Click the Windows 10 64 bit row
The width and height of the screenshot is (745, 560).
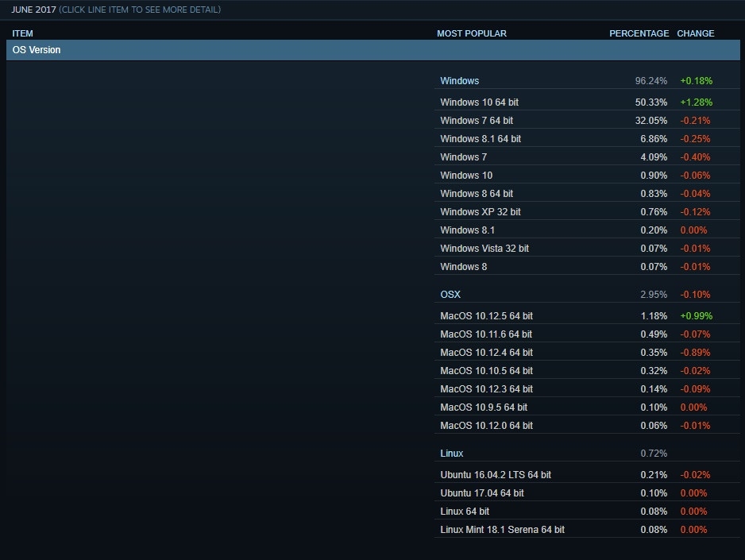coord(587,102)
